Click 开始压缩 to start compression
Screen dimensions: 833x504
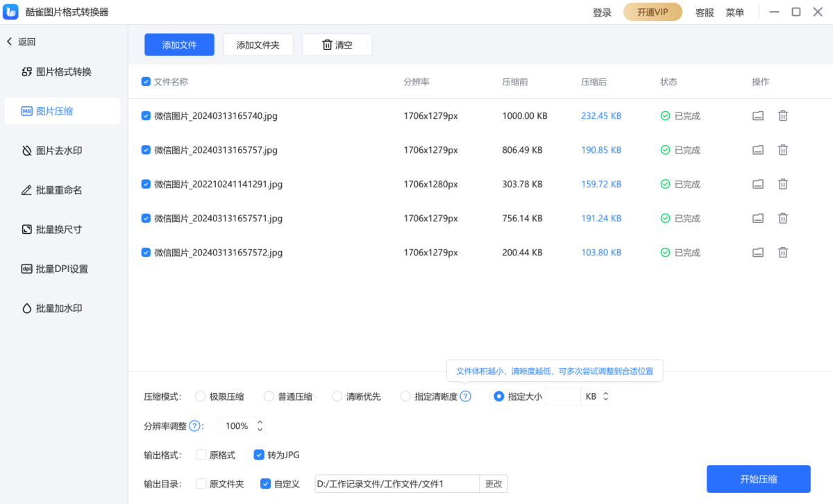[x=759, y=479]
